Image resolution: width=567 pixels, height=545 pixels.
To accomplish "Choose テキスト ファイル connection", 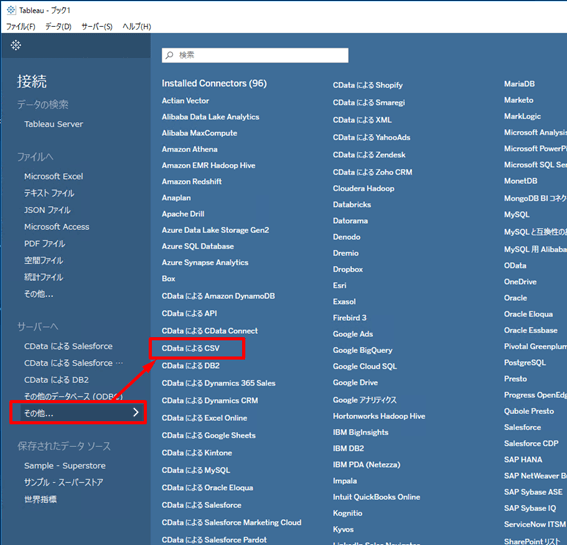I will click(49, 193).
